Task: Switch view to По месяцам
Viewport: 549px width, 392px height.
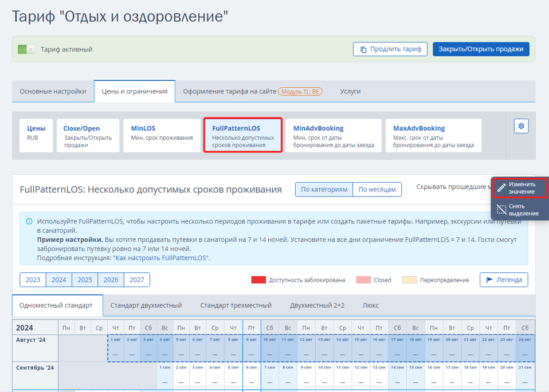Action: pos(377,189)
